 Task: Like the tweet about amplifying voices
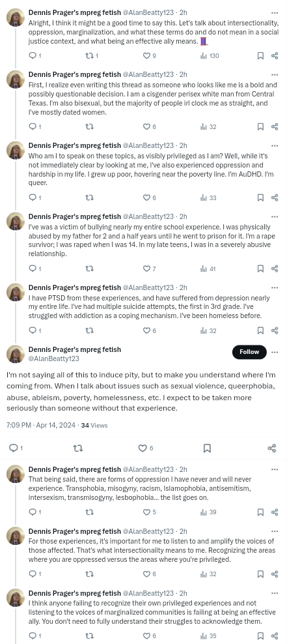(x=149, y=574)
